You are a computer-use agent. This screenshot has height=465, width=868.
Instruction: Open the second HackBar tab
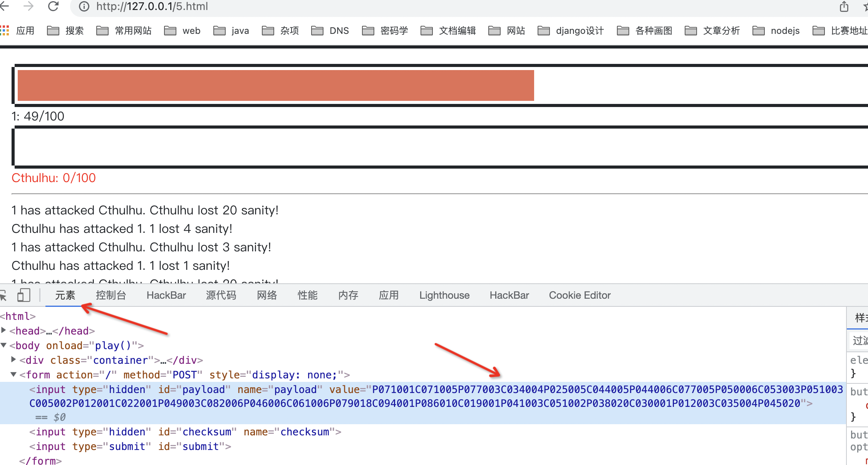point(509,295)
